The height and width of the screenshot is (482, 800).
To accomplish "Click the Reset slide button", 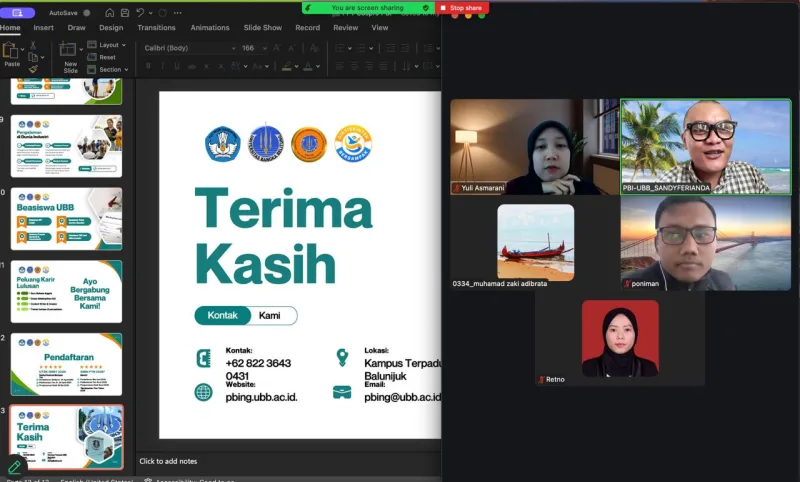I will (102, 57).
